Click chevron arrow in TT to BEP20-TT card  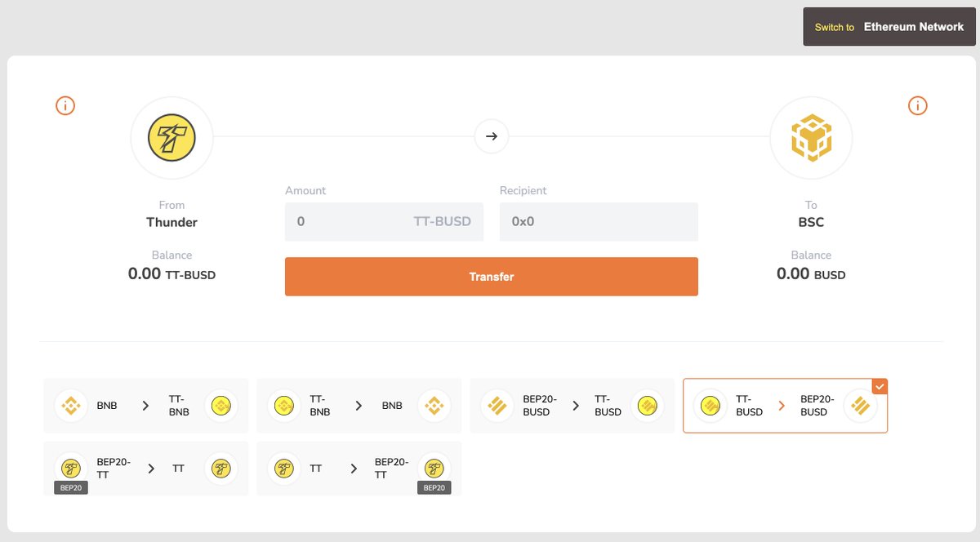point(354,469)
